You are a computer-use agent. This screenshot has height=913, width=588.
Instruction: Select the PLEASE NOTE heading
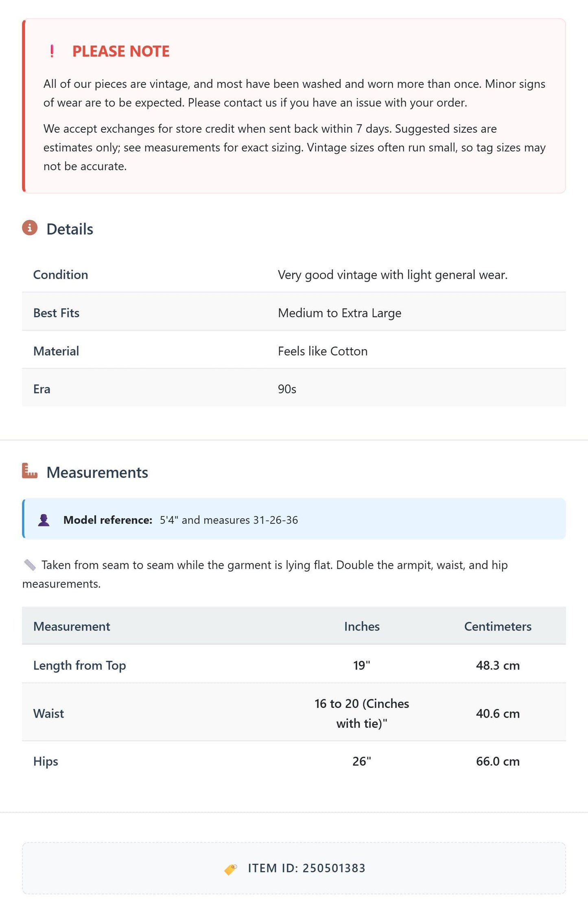[x=121, y=51]
